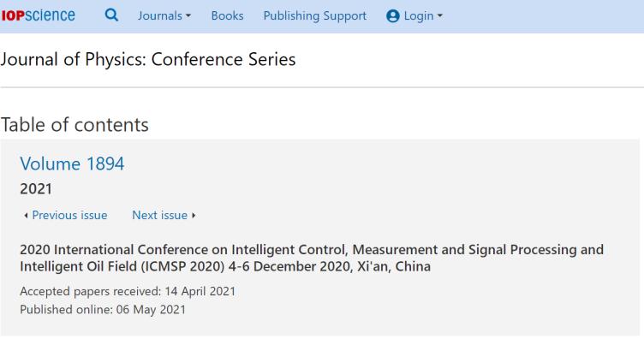This screenshot has width=644, height=339.
Task: Click the caret arrow beside Journals
Action: click(x=188, y=16)
